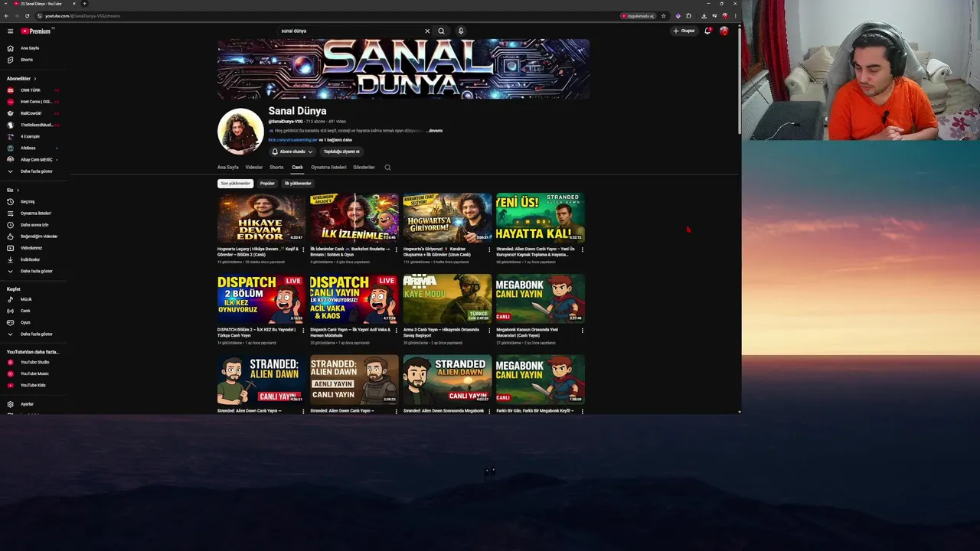
Task: Expand channel description with ...devamı
Action: click(x=434, y=131)
